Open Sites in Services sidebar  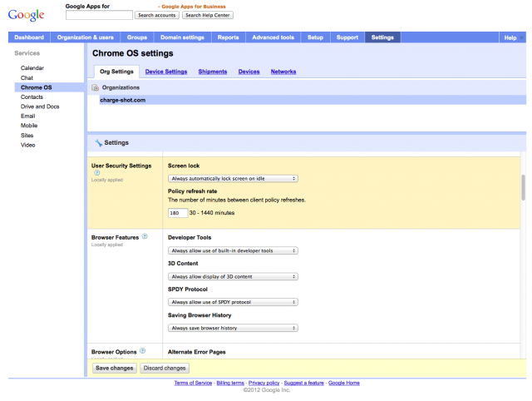tap(27, 136)
